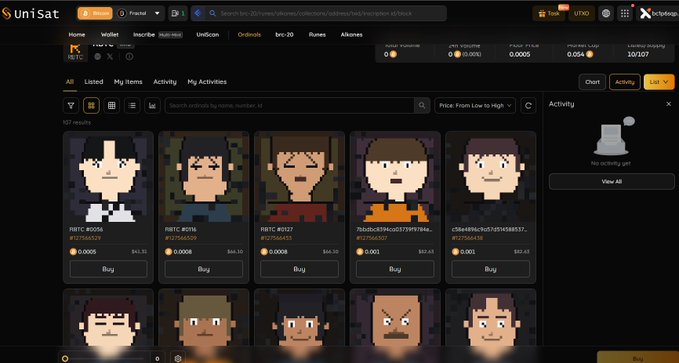Switch to the Activity tab
The image size is (679, 363).
[165, 82]
